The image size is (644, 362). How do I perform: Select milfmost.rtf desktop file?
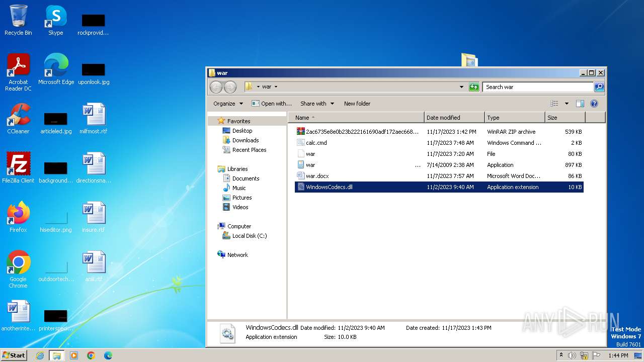pos(93,119)
